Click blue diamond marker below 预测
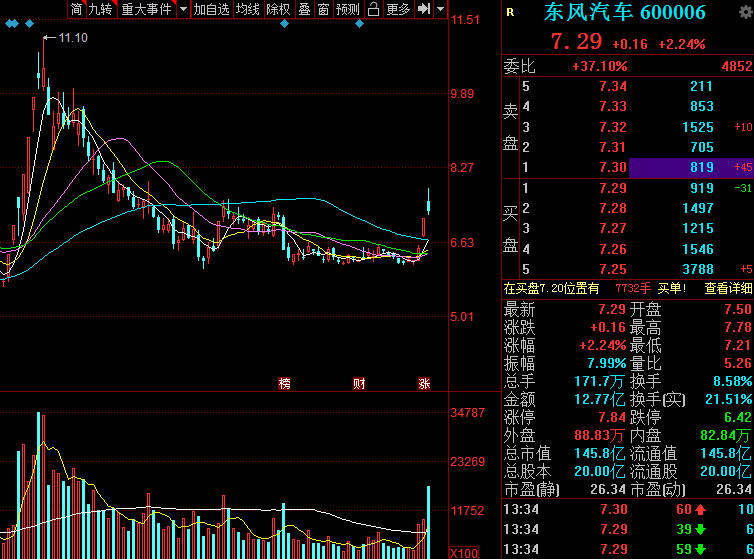Screen dimensions: 754x559 point(359,23)
